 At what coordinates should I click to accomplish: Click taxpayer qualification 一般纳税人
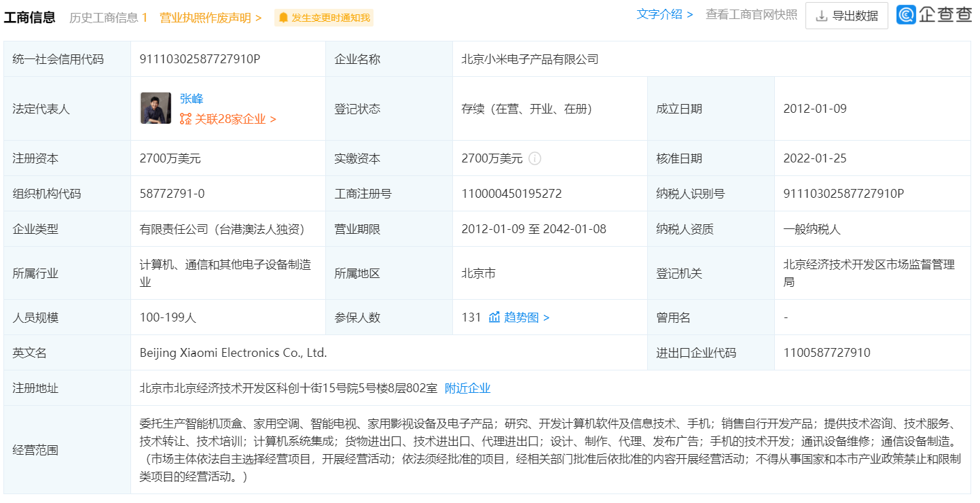pos(812,229)
